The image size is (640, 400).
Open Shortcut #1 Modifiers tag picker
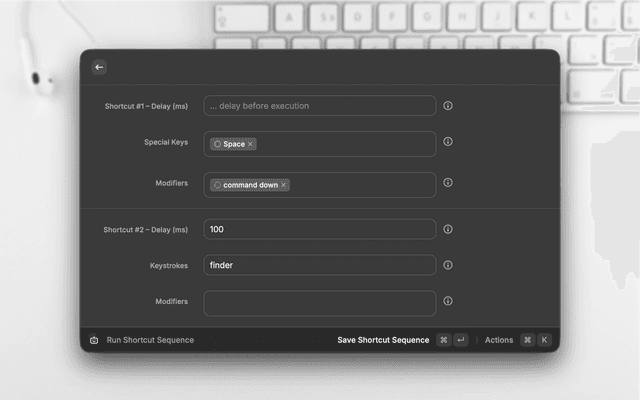pos(360,185)
